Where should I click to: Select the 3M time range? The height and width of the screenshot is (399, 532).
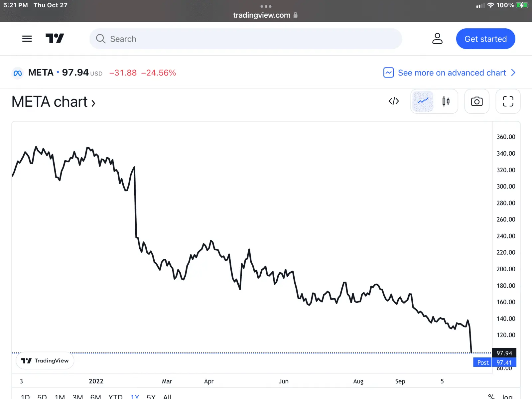click(77, 396)
